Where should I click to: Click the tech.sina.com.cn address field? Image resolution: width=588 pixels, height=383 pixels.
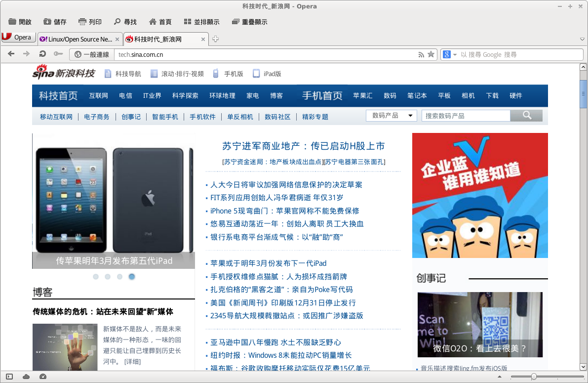tap(265, 54)
